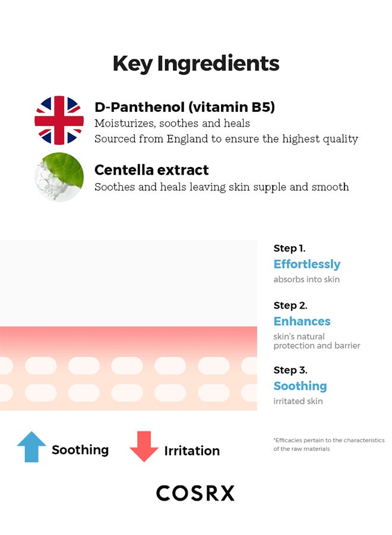This screenshot has height=535, width=392.
Task: Click the blue Effortlessly text
Action: (307, 265)
